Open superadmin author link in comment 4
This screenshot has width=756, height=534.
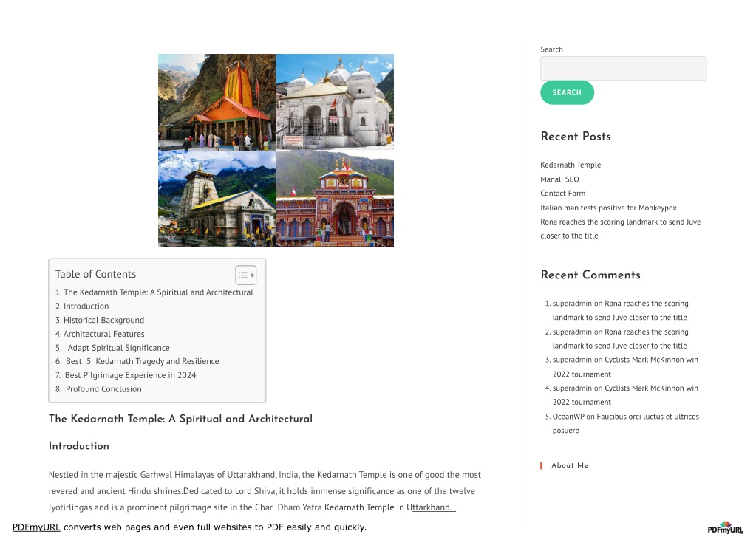572,388
